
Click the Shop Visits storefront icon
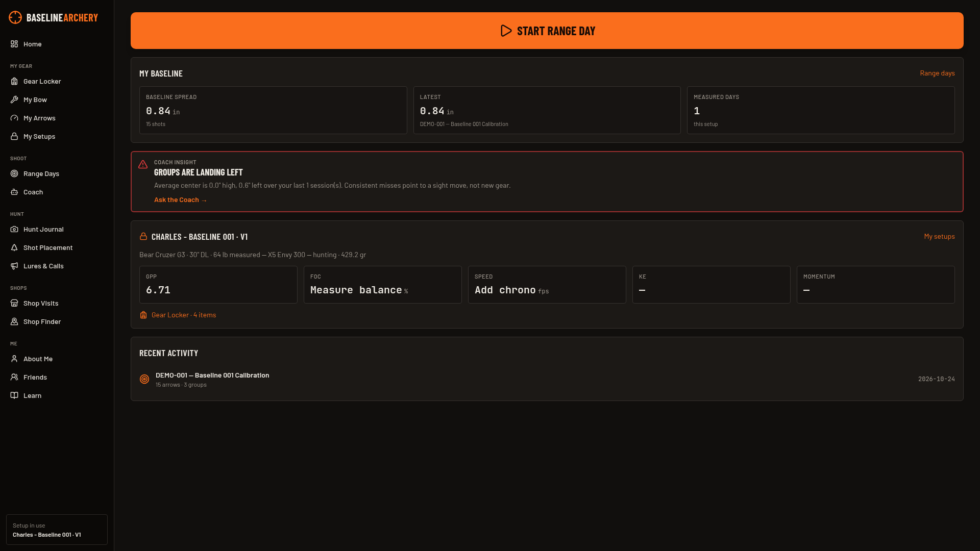click(14, 303)
